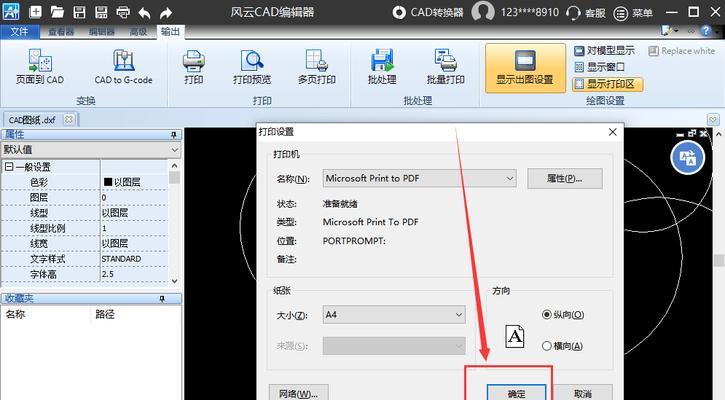Click the quick print icon in title bar

click(x=123, y=12)
